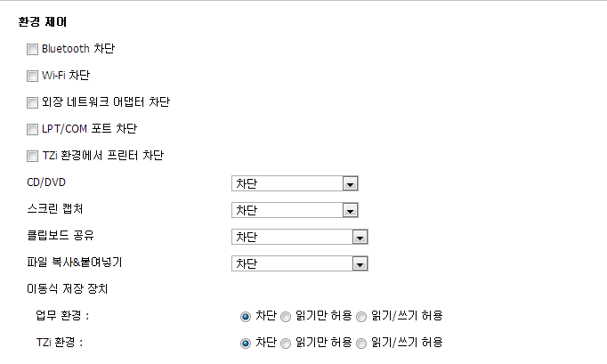
Task: Toggle 외장 네트워크 어댑터 차단 checkbox
Action: tap(33, 102)
